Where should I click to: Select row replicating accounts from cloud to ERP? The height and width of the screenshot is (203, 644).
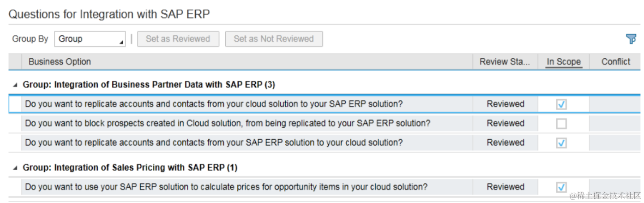214,104
